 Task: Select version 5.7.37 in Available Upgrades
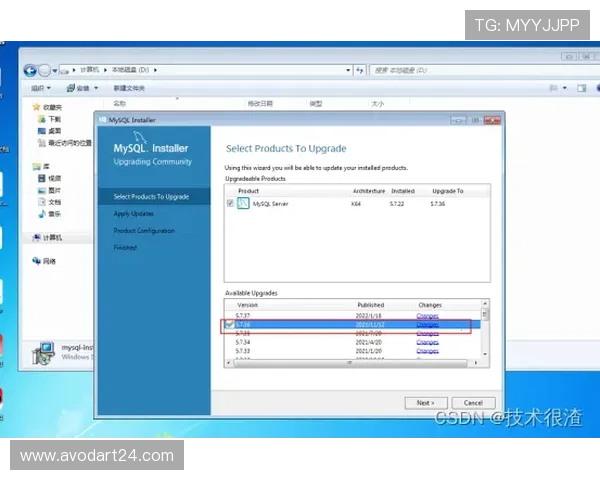pos(242,316)
